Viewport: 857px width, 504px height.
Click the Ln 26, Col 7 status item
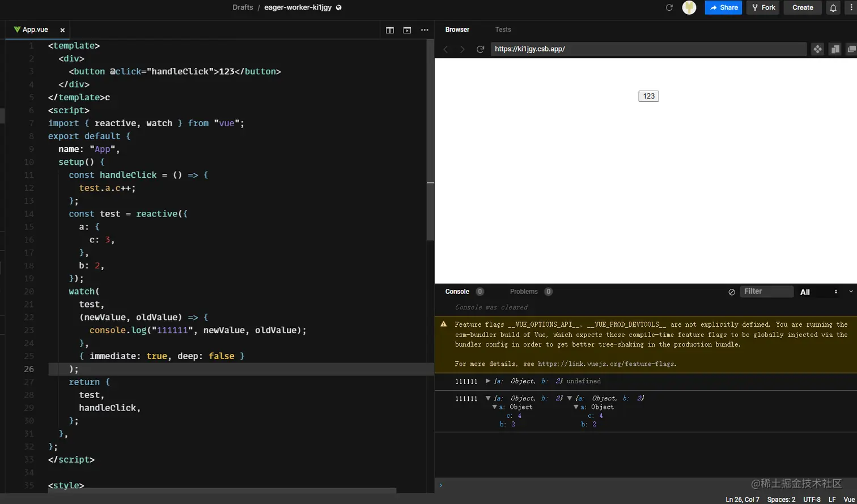click(743, 499)
